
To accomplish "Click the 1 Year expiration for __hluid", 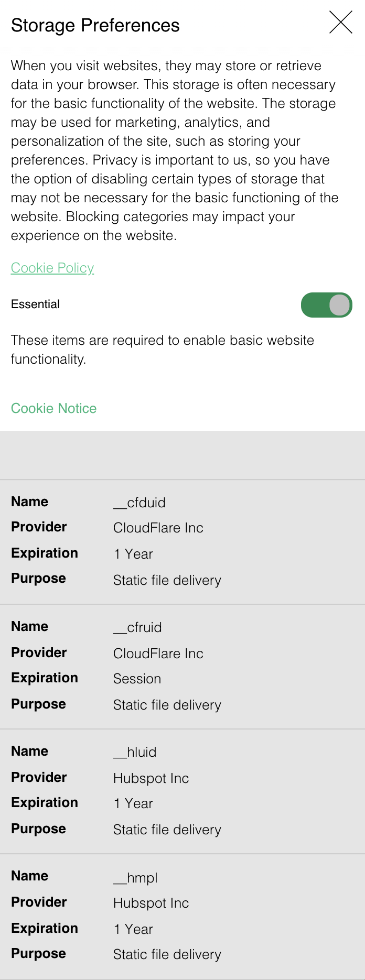I will pos(133,803).
